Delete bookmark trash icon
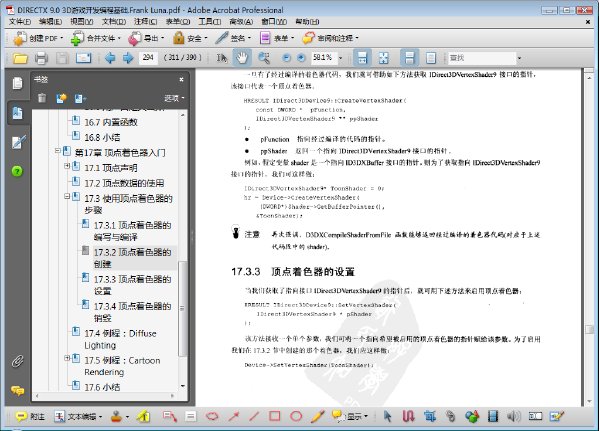This screenshot has height=431, width=600. tap(42, 98)
